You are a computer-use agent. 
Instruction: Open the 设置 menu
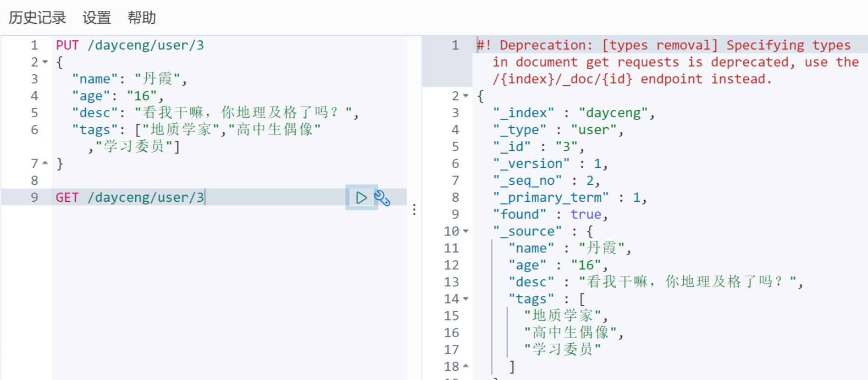[97, 18]
